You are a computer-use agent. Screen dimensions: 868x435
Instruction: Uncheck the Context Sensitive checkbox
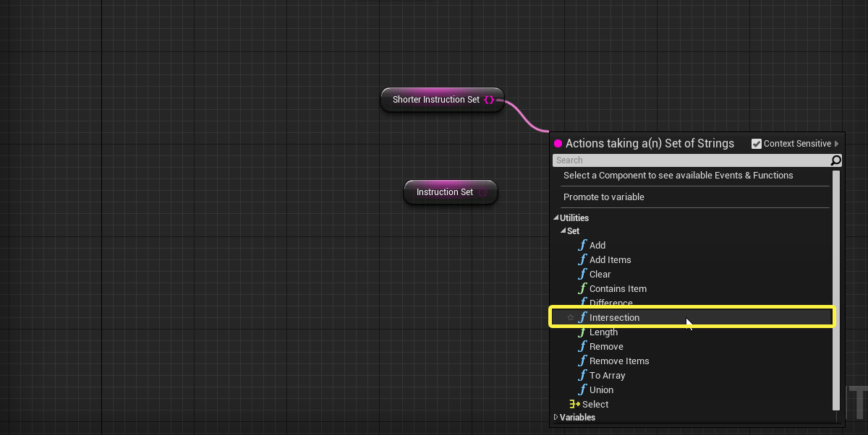pos(757,144)
